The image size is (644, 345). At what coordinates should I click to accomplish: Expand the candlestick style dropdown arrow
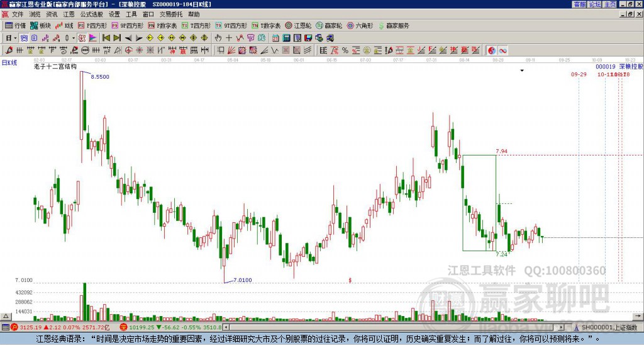pyautogui.click(x=73, y=38)
